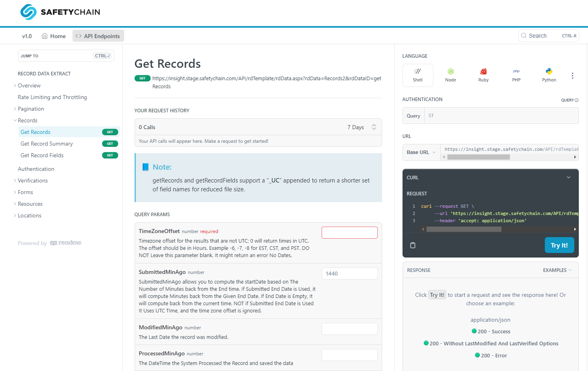Open Get Record Summary page

point(69,144)
